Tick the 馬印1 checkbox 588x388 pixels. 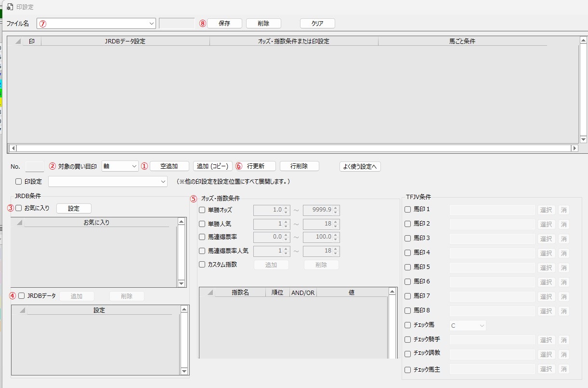(x=408, y=210)
